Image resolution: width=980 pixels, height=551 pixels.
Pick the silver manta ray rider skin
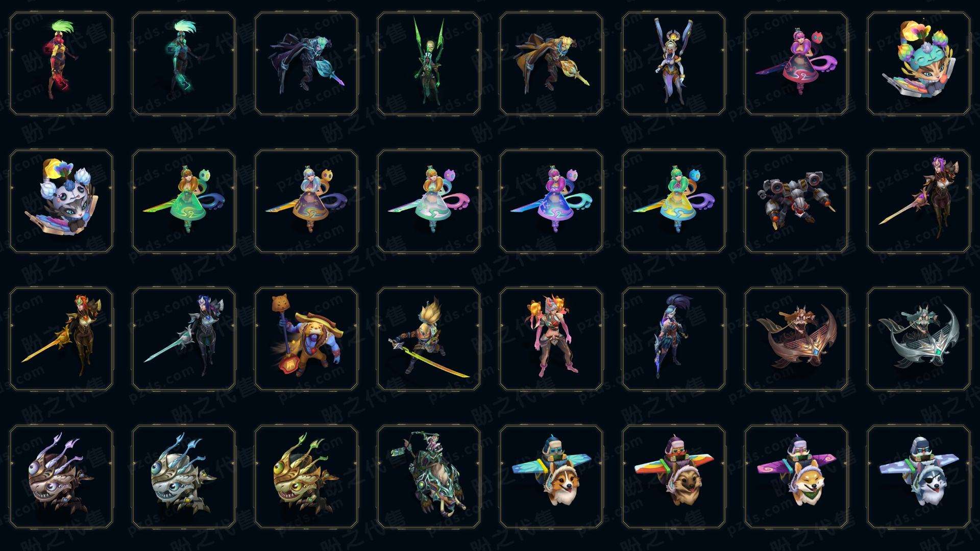click(x=919, y=339)
